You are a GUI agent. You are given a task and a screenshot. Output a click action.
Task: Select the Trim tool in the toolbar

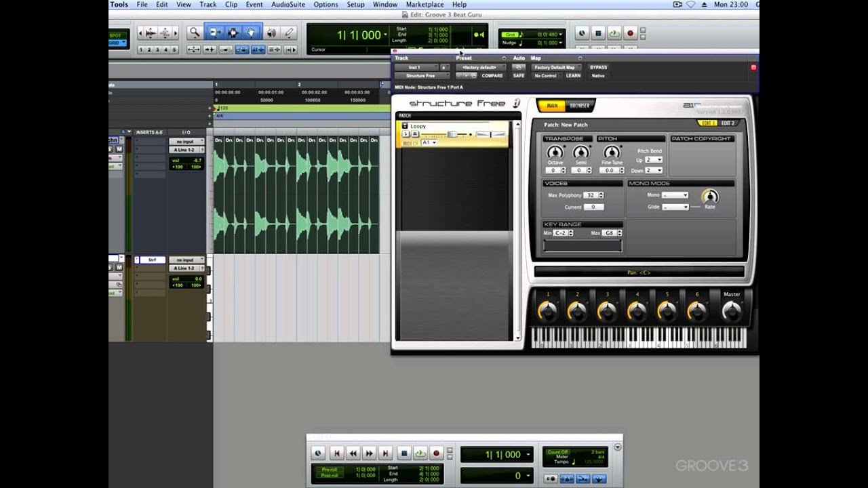216,32
